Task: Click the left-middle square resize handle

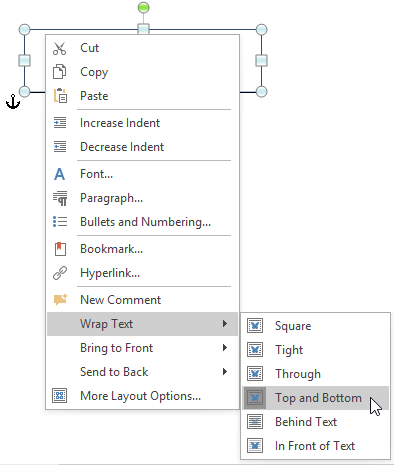Action: tap(24, 61)
